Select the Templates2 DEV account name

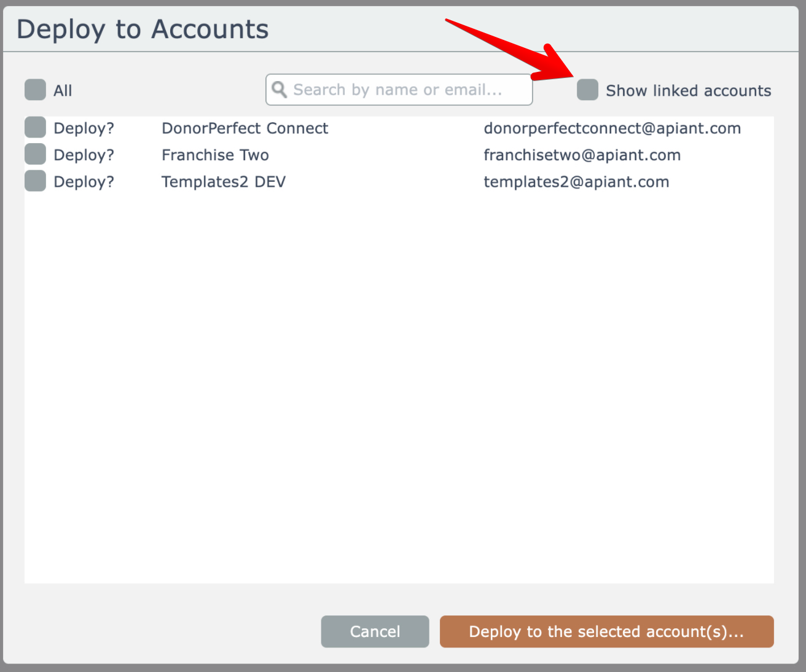223,182
